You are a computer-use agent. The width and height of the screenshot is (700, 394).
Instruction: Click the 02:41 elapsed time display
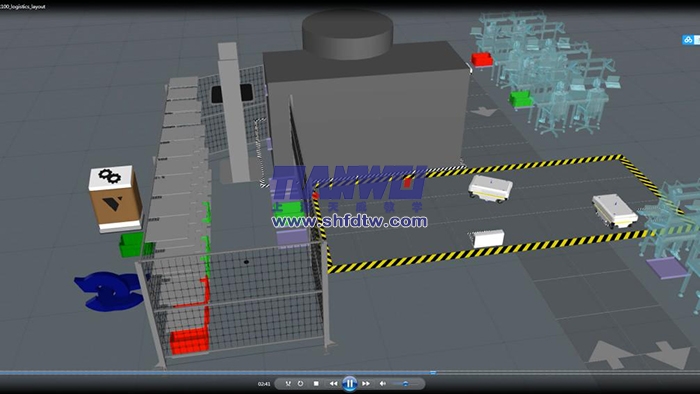point(264,384)
